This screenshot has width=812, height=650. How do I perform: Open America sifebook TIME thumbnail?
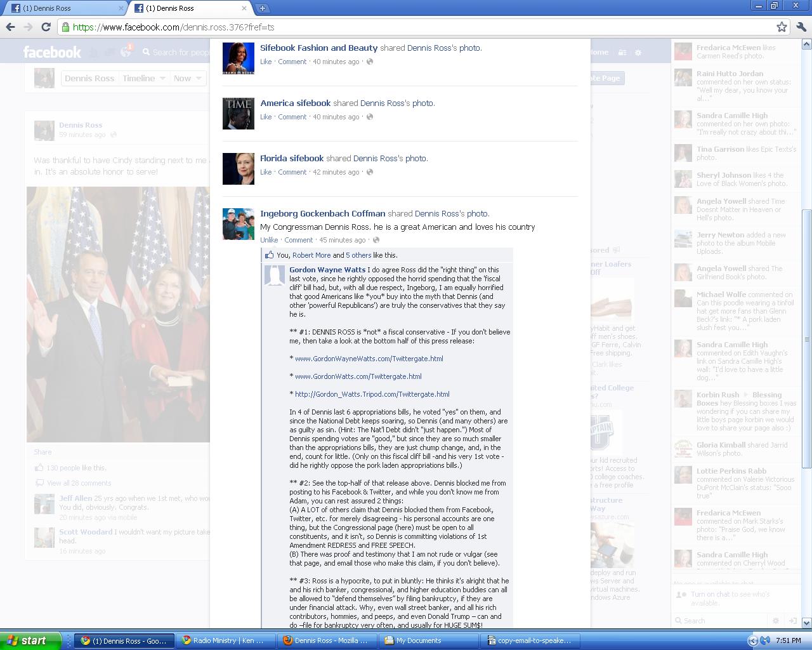pyautogui.click(x=239, y=114)
